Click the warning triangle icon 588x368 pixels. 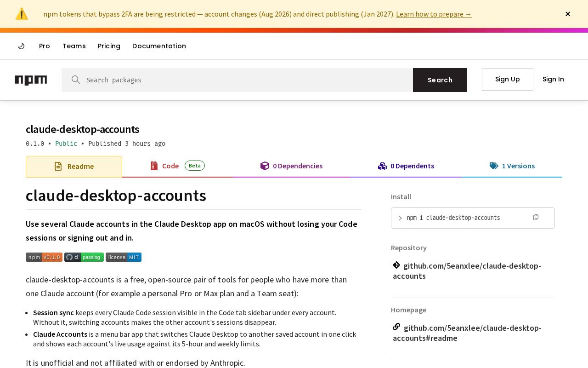(x=22, y=14)
